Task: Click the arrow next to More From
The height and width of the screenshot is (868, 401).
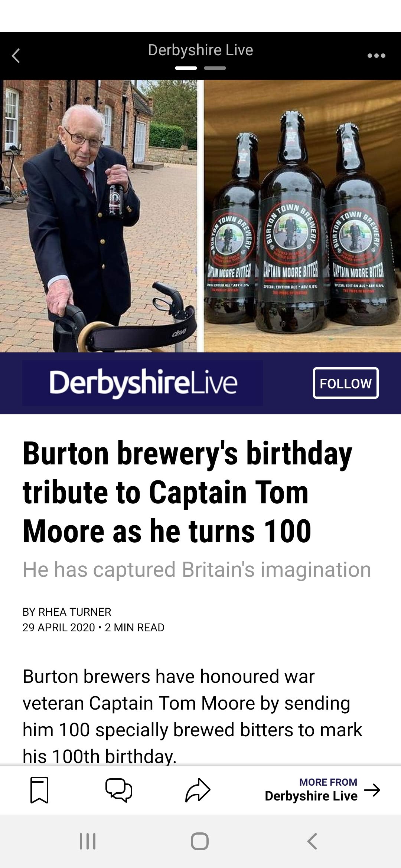Action: (372, 790)
